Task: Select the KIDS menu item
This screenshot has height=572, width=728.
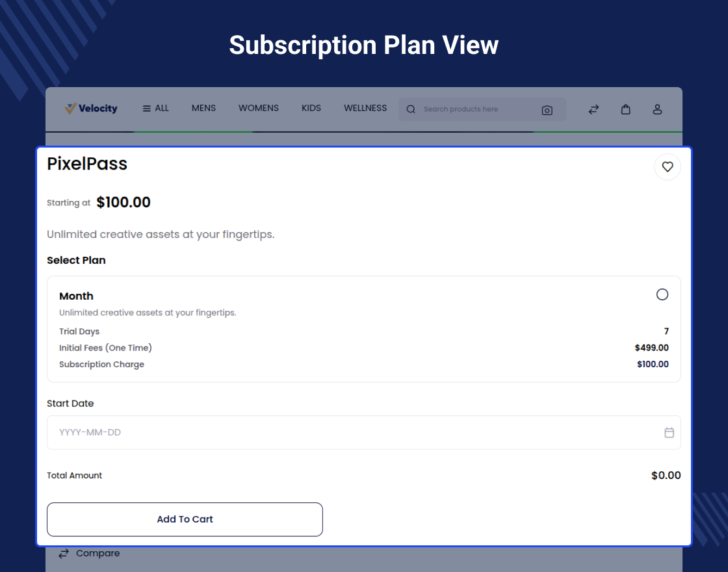Action: click(311, 108)
